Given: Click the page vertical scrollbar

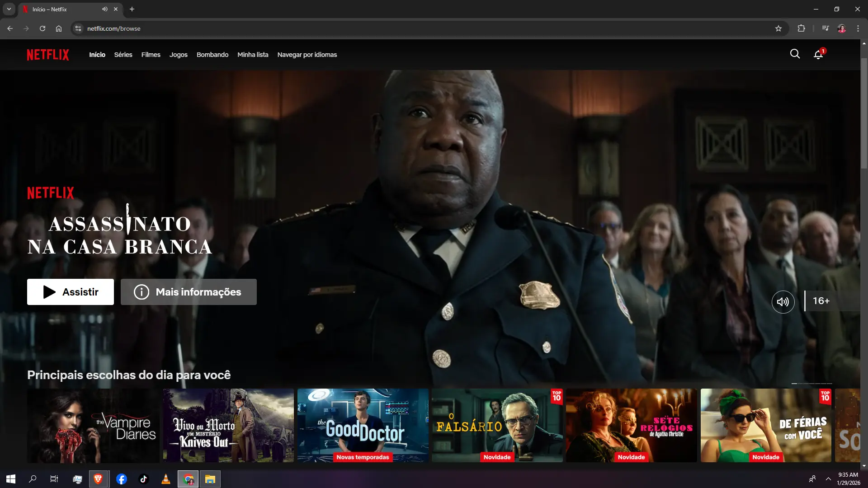Looking at the screenshot, I should pyautogui.click(x=864, y=113).
